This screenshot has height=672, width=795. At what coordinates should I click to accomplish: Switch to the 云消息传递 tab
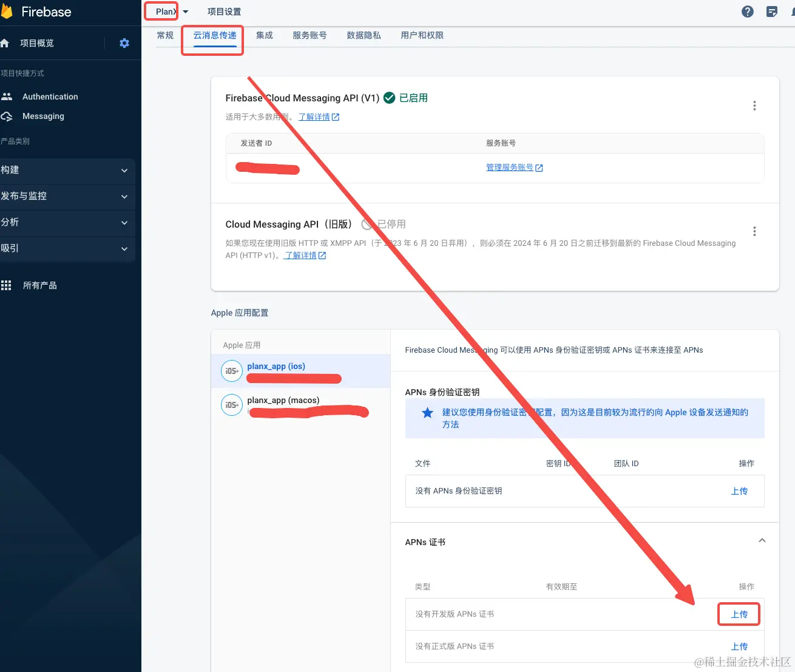(x=215, y=35)
